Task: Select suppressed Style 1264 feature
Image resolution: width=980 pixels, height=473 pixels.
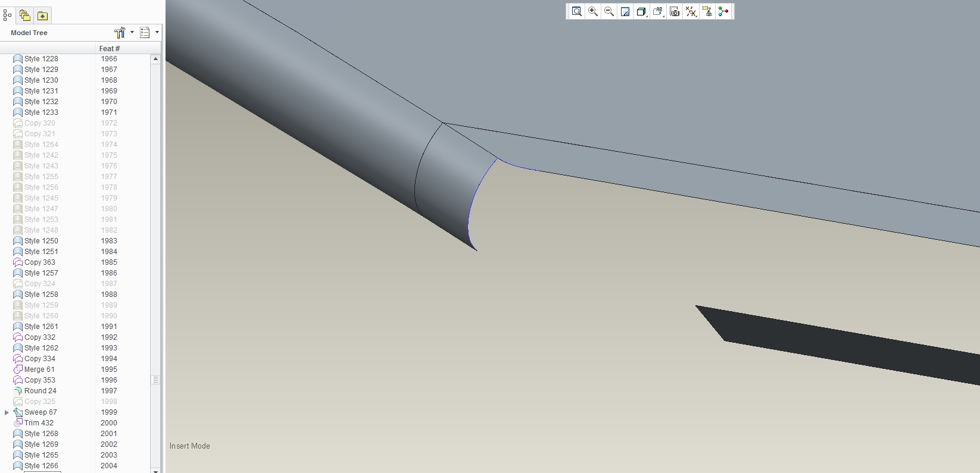Action: 41,145
